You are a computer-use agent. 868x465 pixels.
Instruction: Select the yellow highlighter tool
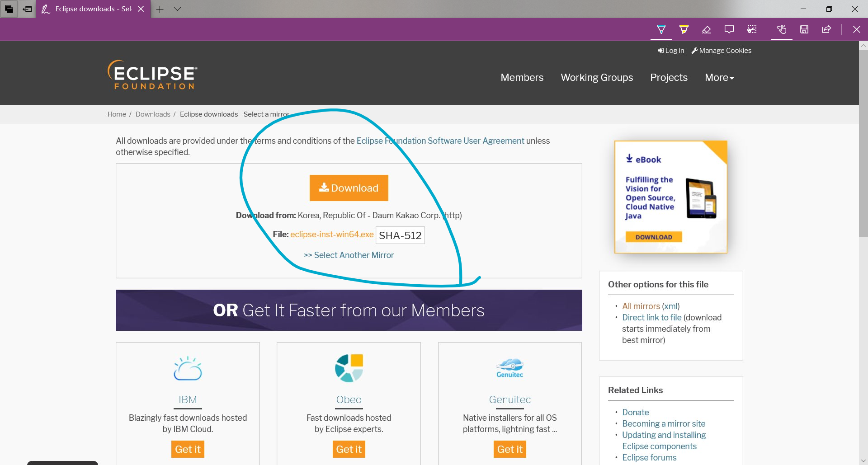pyautogui.click(x=684, y=29)
